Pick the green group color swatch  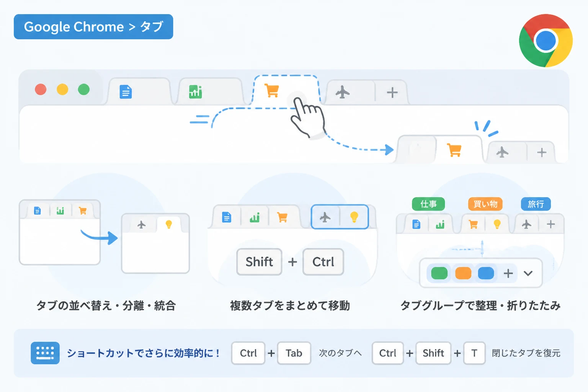(439, 273)
